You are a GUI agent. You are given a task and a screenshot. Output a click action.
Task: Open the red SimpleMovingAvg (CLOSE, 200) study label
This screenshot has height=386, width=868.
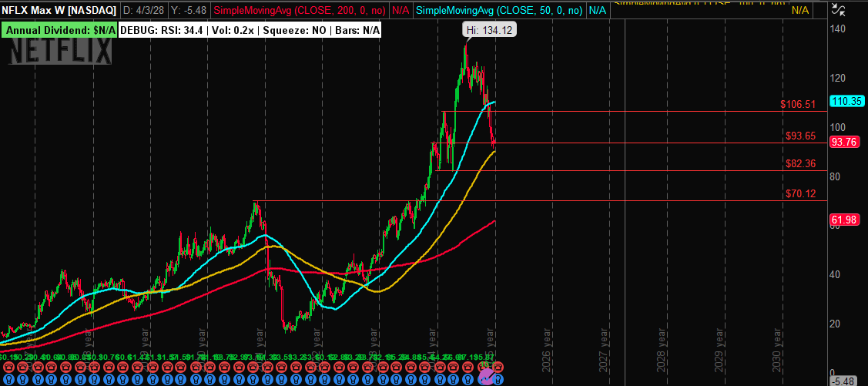[x=299, y=11]
